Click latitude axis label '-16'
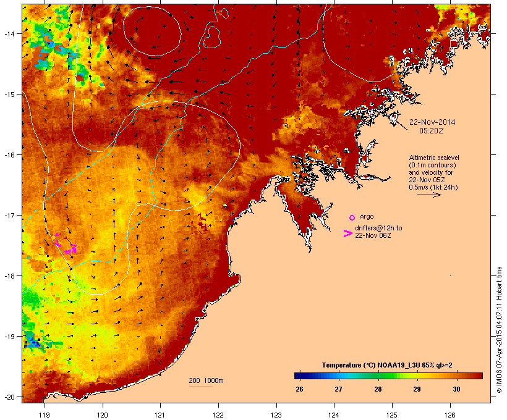 coord(9,155)
